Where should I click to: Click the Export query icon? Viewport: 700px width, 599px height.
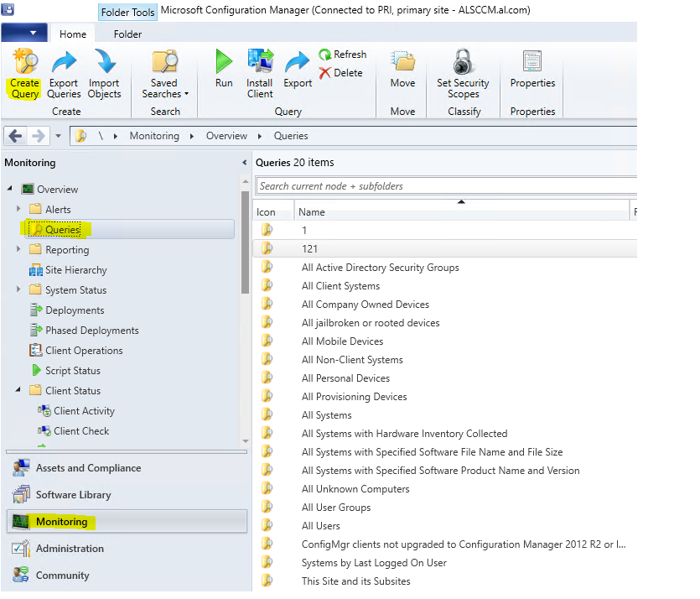pos(298,69)
